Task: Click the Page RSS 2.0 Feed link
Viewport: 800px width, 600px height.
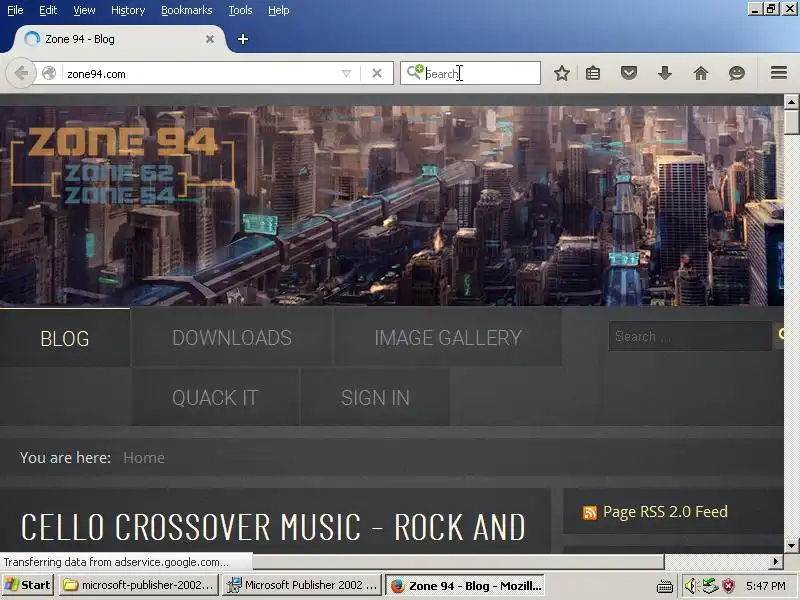Action: 665,512
